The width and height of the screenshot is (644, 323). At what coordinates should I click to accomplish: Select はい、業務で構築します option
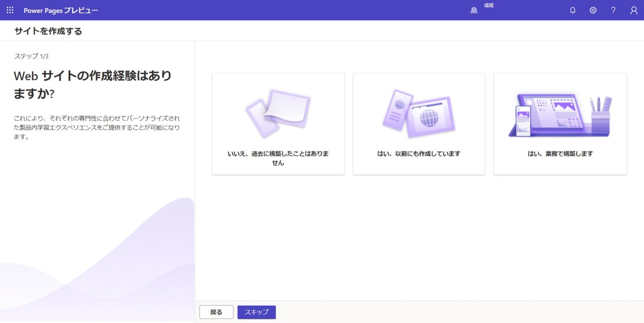coord(560,123)
